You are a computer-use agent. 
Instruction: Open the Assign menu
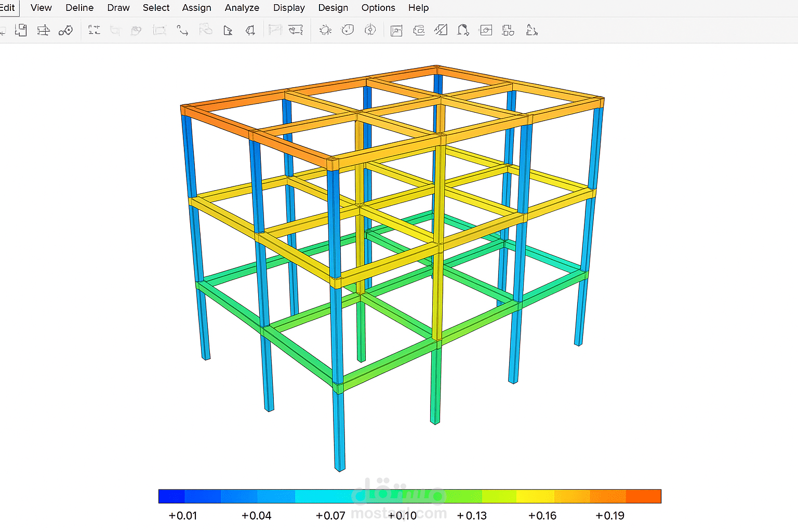click(196, 8)
